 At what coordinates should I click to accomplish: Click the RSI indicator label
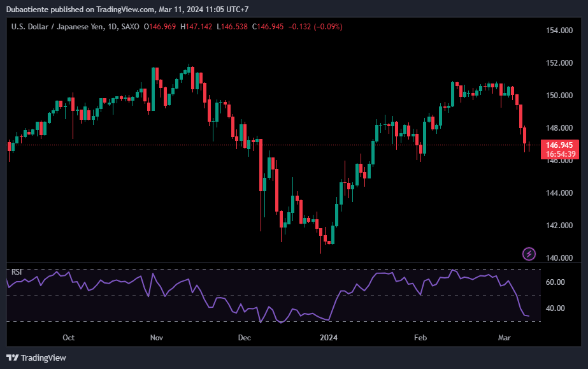17,272
